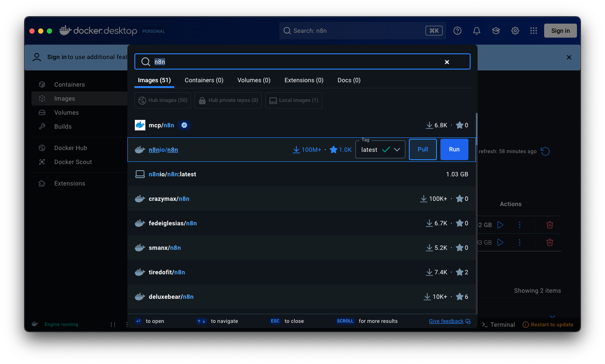Run the n8nio/n8n image
Viewport: 605px width, 364px height.
454,150
